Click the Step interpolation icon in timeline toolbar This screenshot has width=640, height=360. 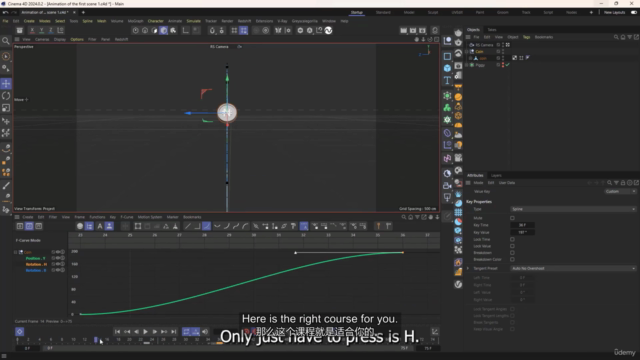pyautogui.click(x=197, y=226)
